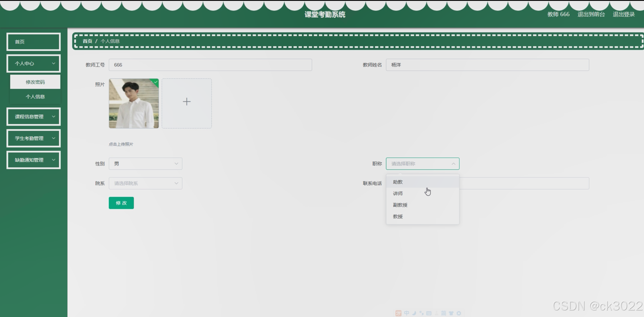Click 退出登录 in the header

point(623,15)
